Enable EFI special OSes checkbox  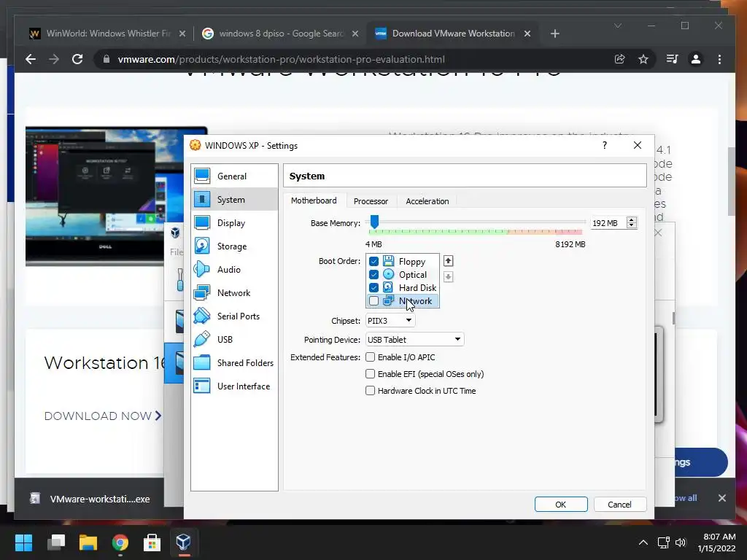pos(370,374)
